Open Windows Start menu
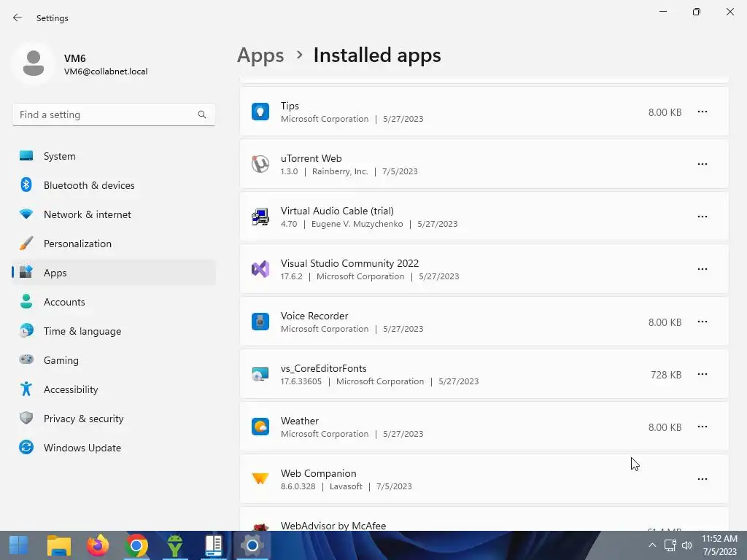 tap(18, 545)
